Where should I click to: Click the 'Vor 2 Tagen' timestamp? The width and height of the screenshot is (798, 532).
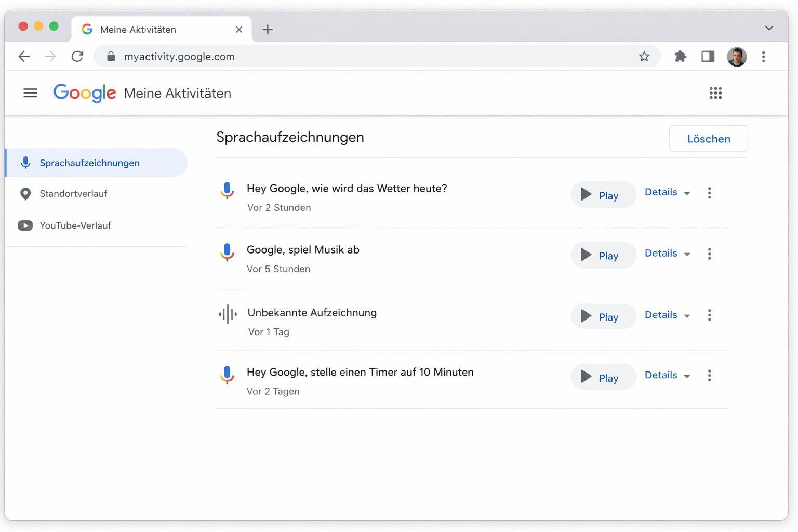[273, 392]
